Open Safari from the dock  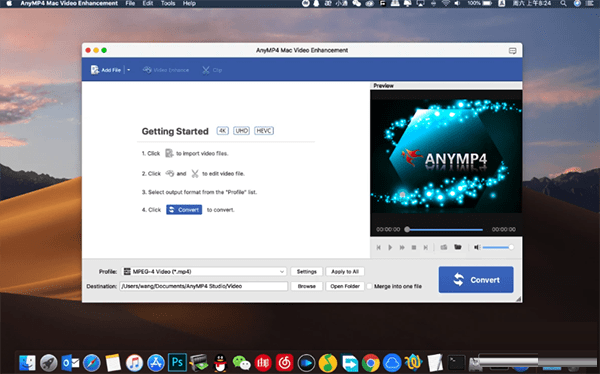point(92,363)
